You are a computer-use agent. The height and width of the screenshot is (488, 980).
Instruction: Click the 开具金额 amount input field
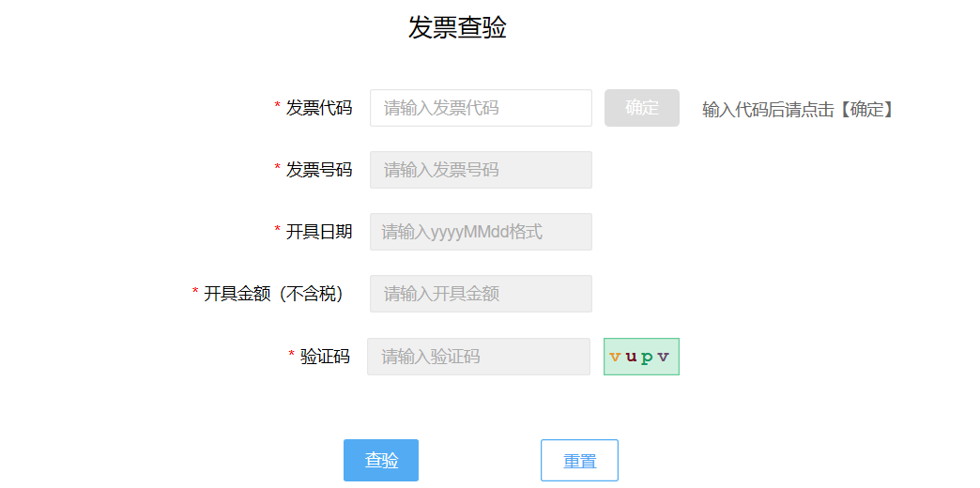pyautogui.click(x=481, y=294)
